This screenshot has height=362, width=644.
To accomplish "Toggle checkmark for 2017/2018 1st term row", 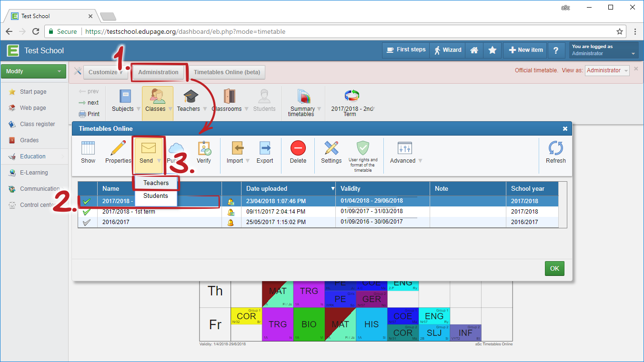I will 87,212.
